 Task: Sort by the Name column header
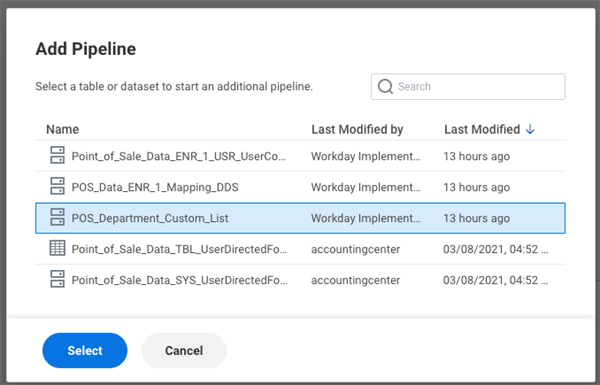tap(62, 129)
